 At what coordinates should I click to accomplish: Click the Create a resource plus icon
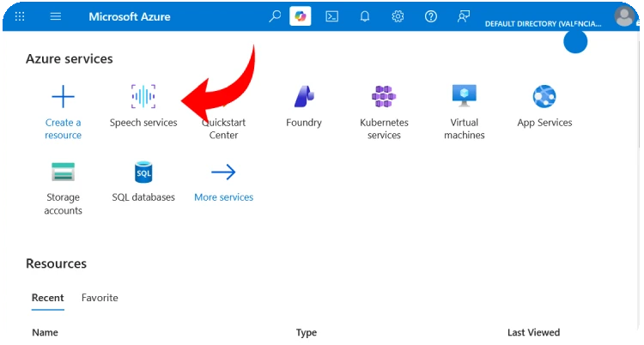coord(63,96)
